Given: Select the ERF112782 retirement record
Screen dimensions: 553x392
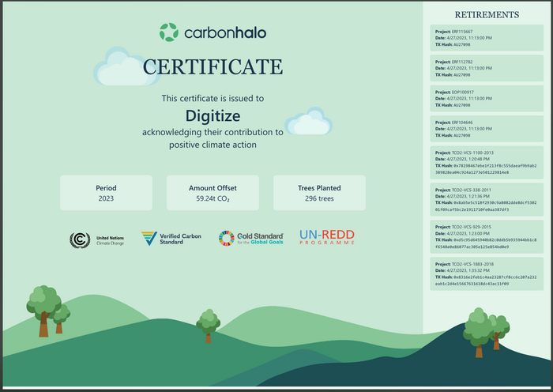Looking at the screenshot, I should (487, 68).
